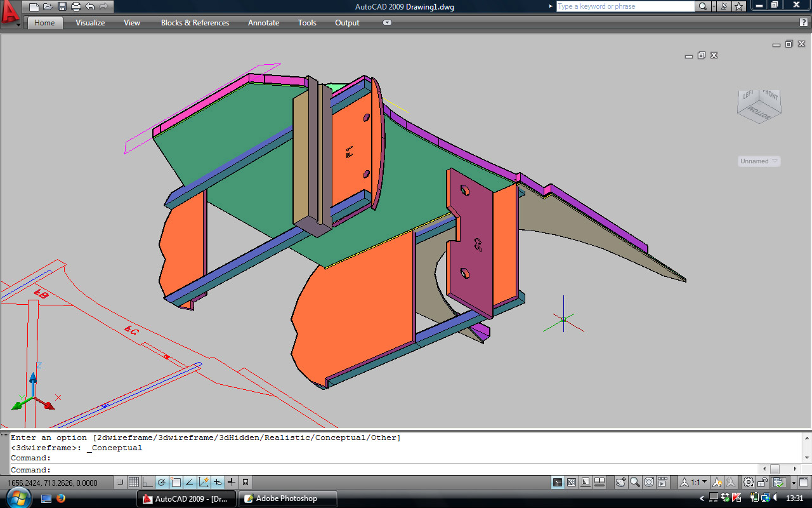Toggle Polar Tracking in status bar

pos(162,482)
